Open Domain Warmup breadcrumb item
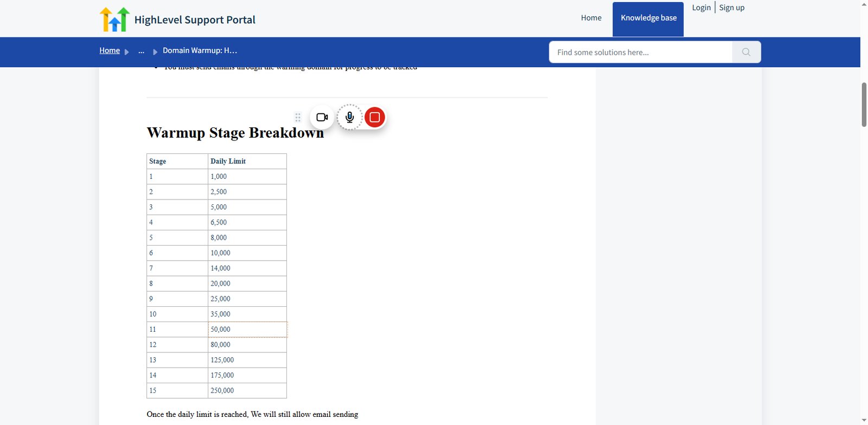The height and width of the screenshot is (425, 868). click(x=200, y=50)
